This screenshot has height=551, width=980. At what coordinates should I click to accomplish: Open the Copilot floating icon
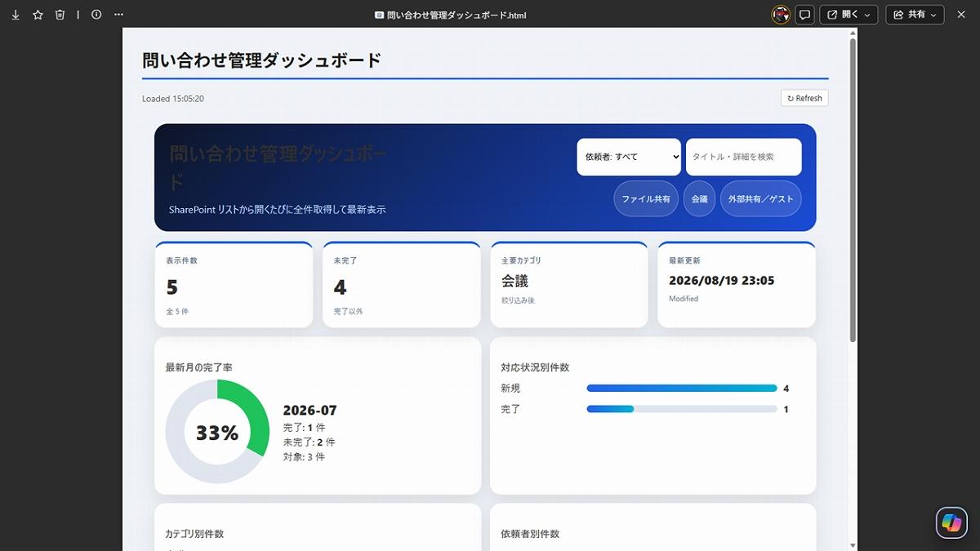pos(951,522)
